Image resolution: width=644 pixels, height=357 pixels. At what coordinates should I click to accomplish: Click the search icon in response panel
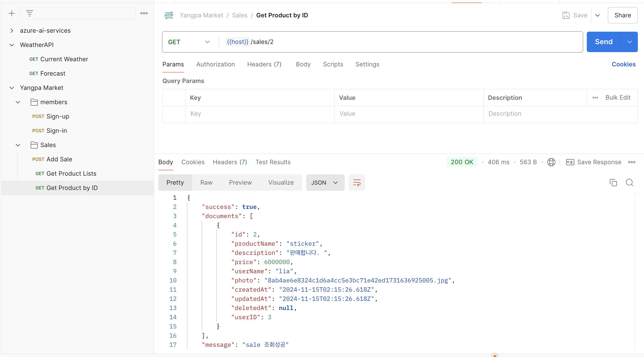tap(629, 183)
